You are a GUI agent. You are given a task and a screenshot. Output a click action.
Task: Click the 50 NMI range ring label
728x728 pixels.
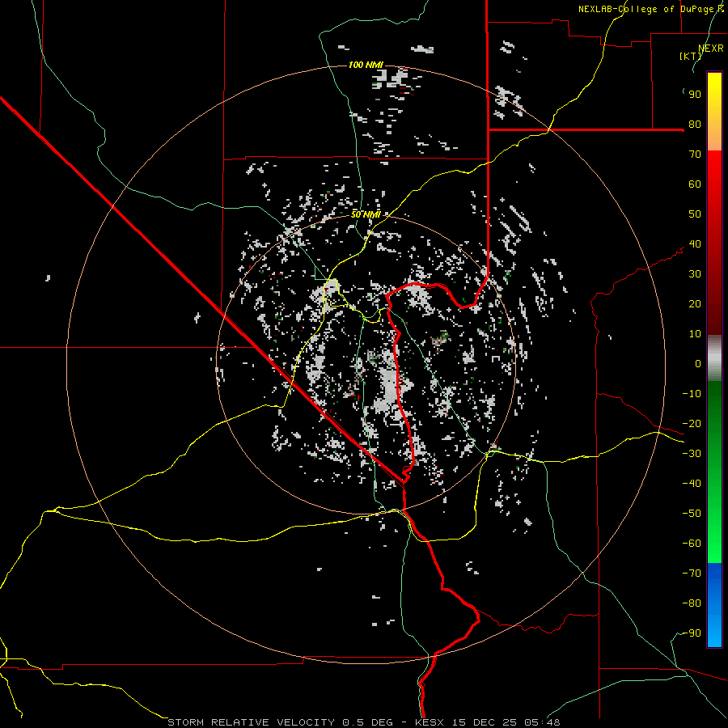[366, 214]
